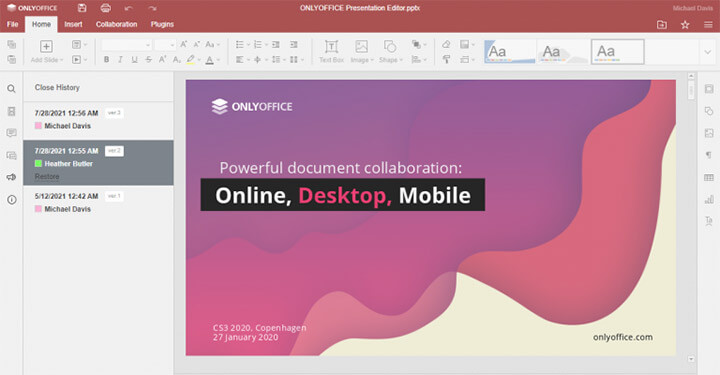Screen dimensions: 720x375
Task: Click the Paste icon in the toolbar
Action: (x=12, y=59)
